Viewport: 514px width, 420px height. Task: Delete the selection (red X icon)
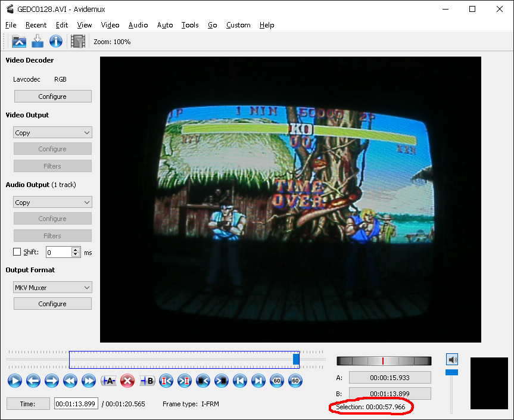[127, 381]
